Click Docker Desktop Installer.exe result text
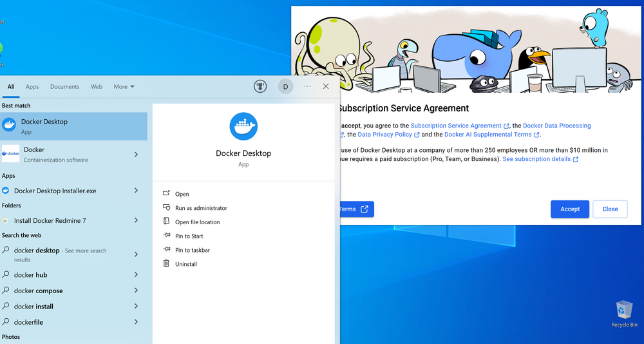 55,191
